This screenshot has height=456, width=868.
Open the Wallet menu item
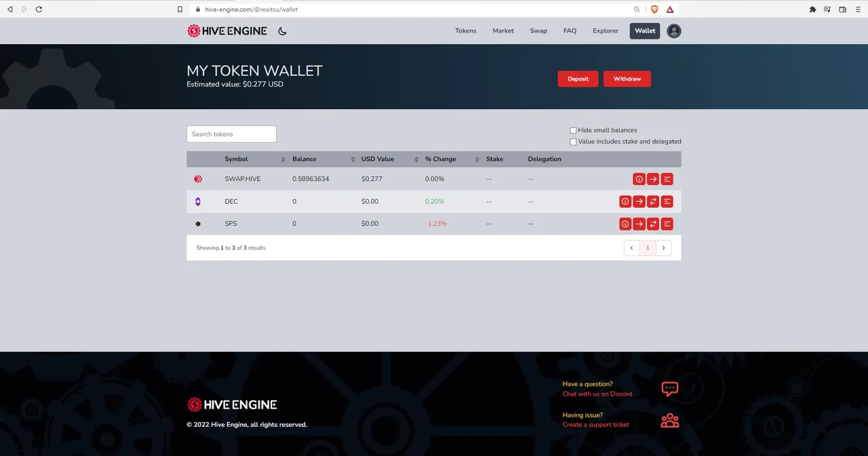645,30
